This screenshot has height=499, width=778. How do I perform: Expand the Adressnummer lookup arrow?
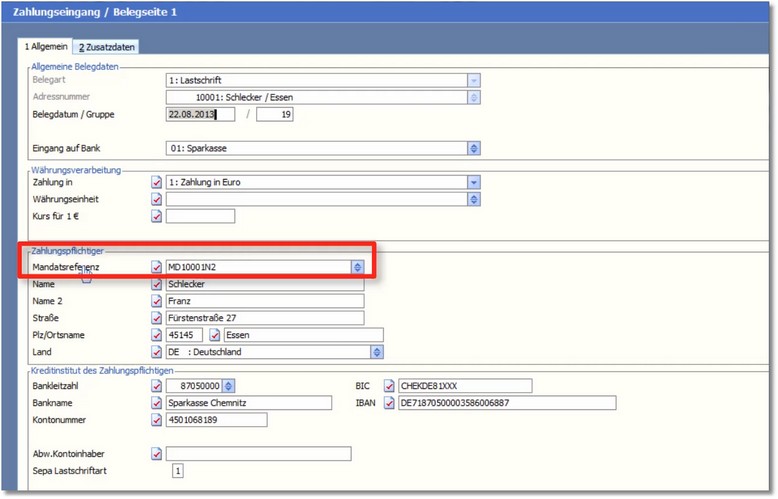pyautogui.click(x=474, y=97)
